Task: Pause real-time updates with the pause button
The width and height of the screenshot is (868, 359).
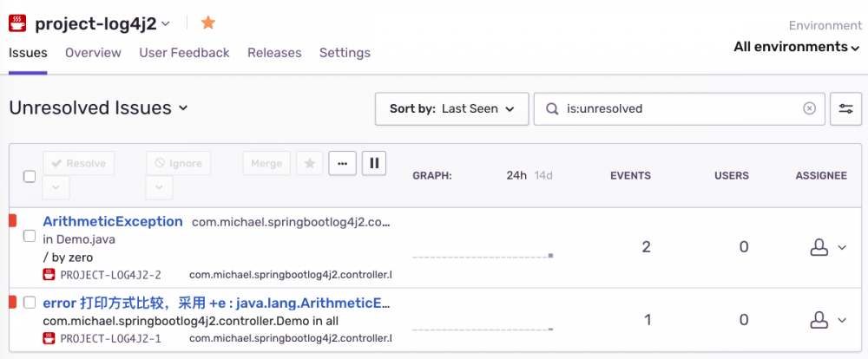Action: [374, 163]
